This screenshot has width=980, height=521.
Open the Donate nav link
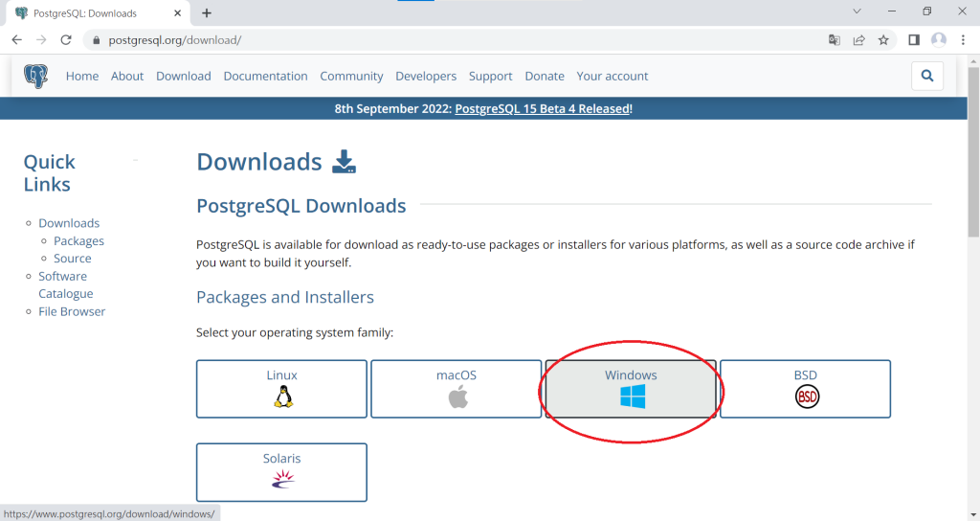pos(545,77)
